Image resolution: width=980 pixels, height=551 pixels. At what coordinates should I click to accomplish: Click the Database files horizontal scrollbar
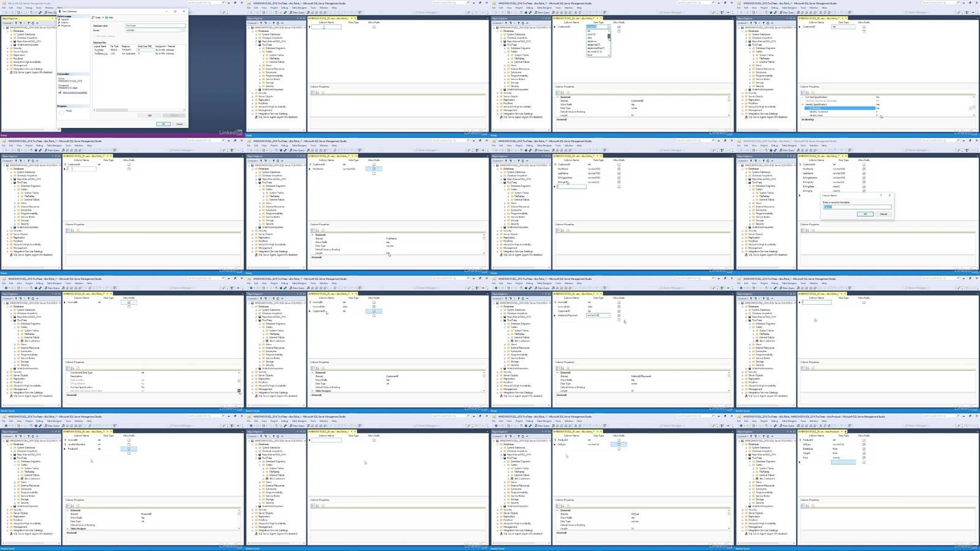(x=139, y=110)
